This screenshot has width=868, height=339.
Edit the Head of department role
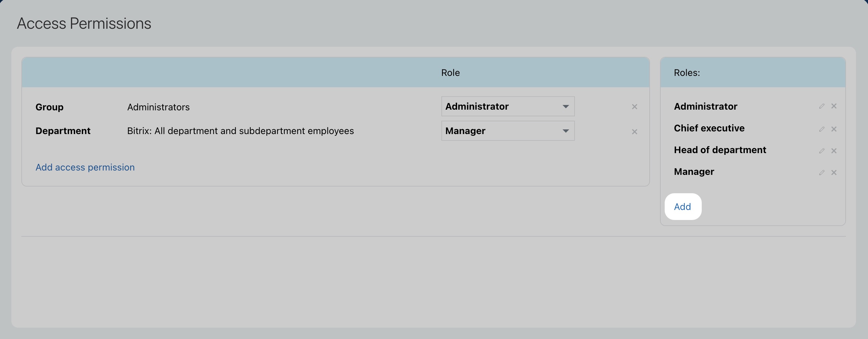[x=822, y=151]
